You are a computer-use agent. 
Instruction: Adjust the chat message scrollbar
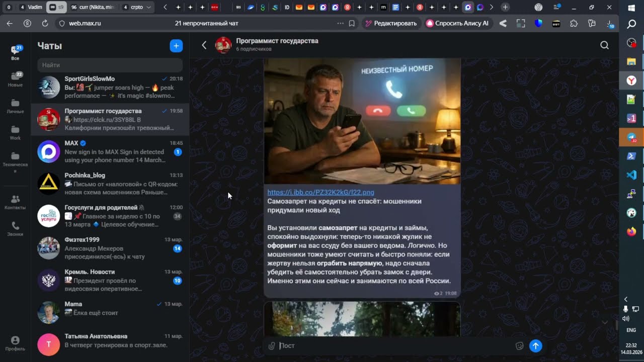[x=617, y=325]
